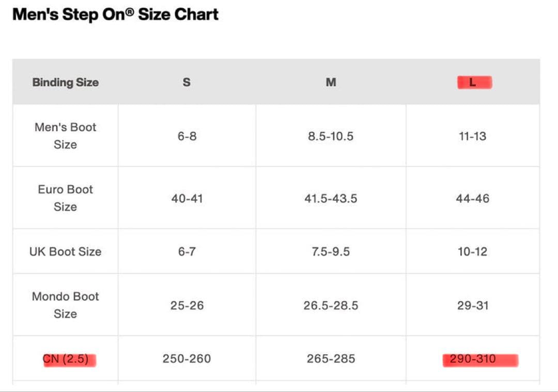Click the 8.5-10.5 men's boot size cell
Viewport: 558px width, 392px height.
331,136
